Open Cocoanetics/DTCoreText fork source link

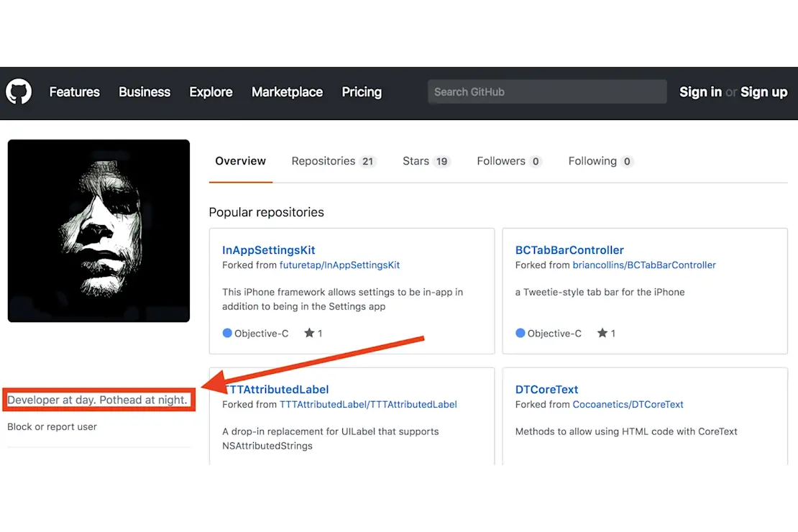628,405
